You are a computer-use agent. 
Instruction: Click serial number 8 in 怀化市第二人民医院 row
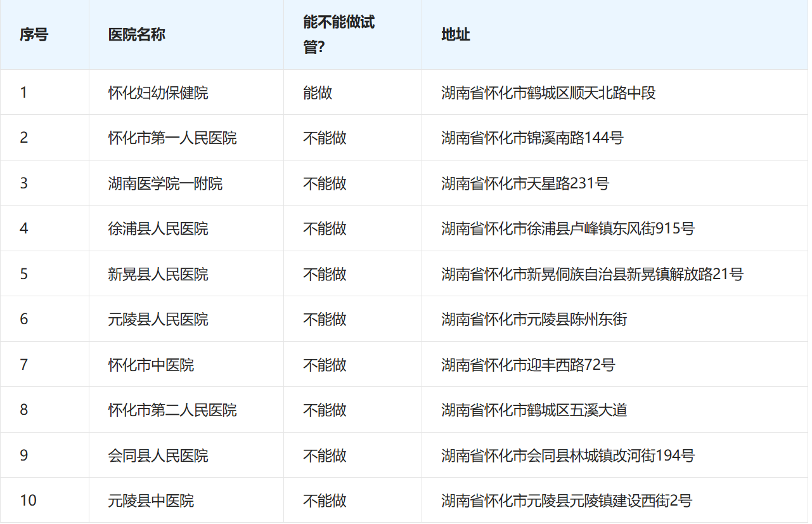pyautogui.click(x=24, y=410)
